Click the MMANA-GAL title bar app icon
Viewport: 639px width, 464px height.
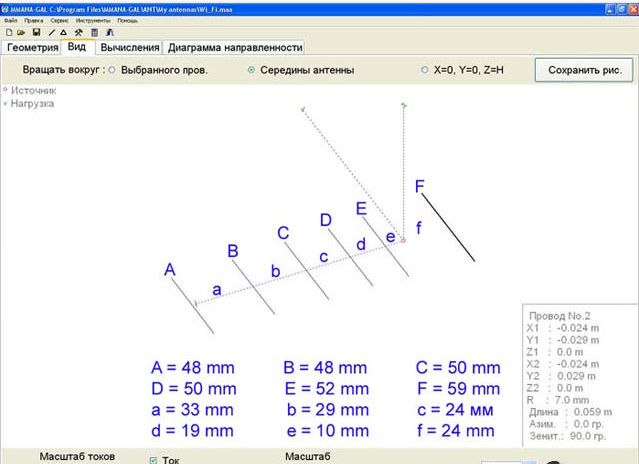pyautogui.click(x=5, y=9)
